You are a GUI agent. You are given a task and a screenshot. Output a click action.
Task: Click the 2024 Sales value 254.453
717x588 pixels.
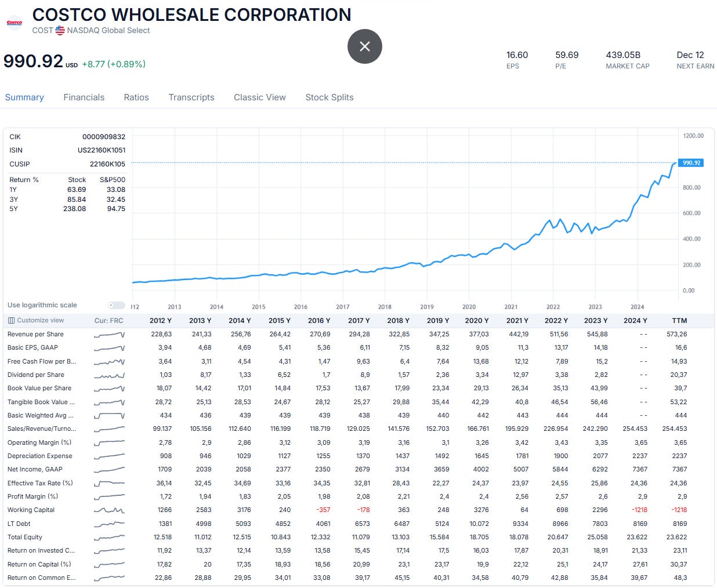635,429
